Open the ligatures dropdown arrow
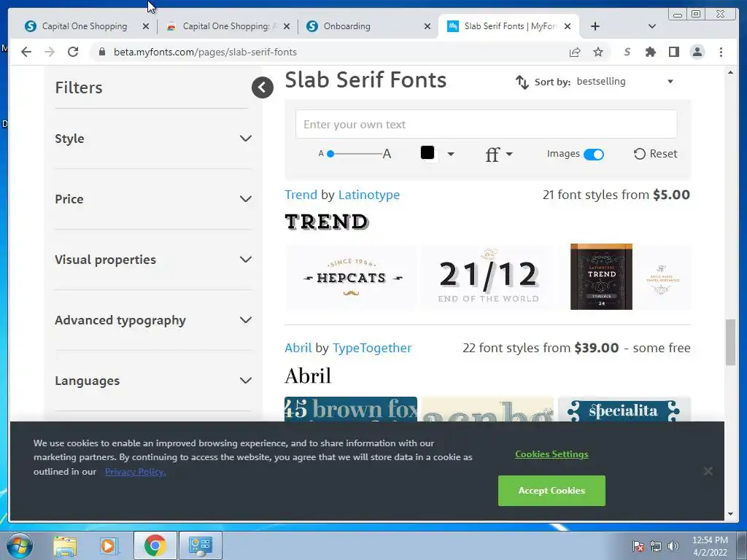The height and width of the screenshot is (560, 747). [x=509, y=154]
